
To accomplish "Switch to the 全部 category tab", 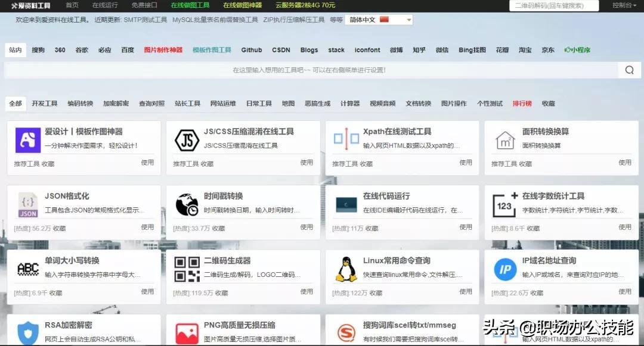I will (x=15, y=103).
